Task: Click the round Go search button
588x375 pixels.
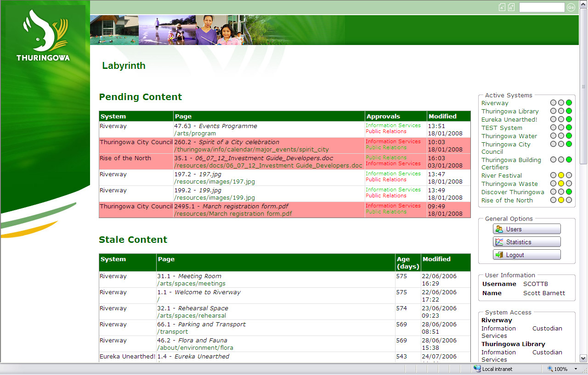Action: coord(571,7)
